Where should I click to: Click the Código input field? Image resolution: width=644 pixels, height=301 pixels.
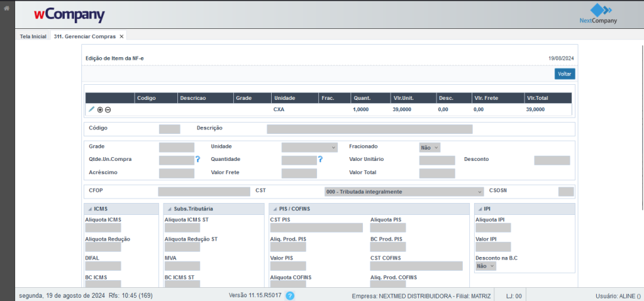click(169, 129)
